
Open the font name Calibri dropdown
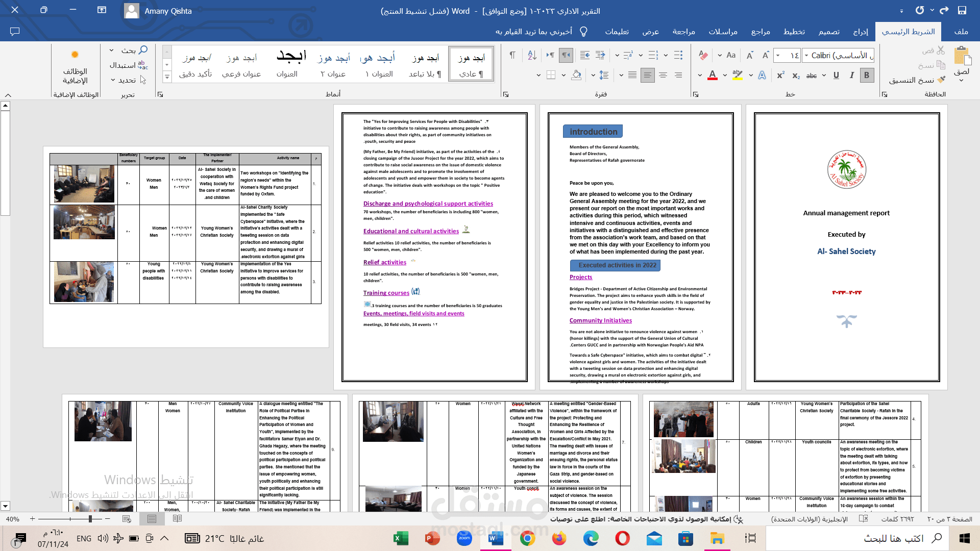tap(806, 55)
